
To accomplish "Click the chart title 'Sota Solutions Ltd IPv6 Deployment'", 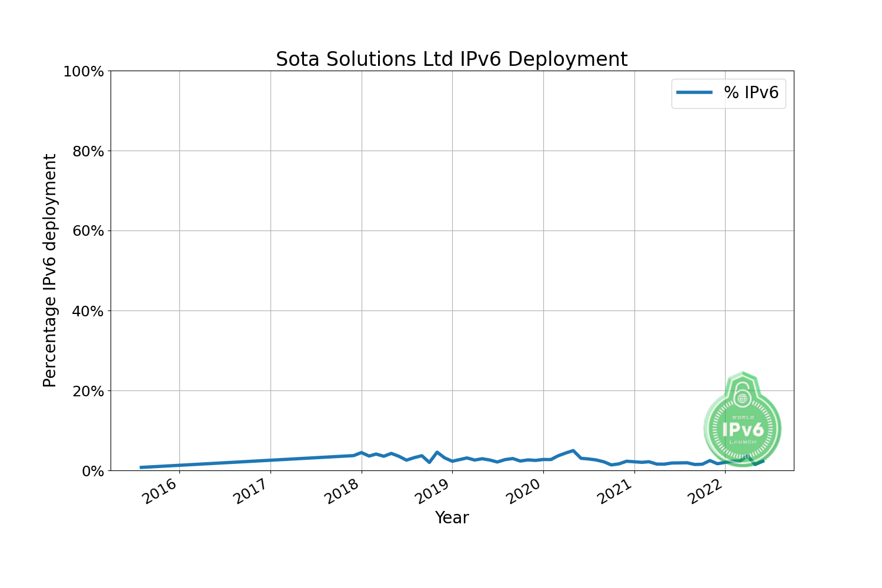I will (452, 59).
